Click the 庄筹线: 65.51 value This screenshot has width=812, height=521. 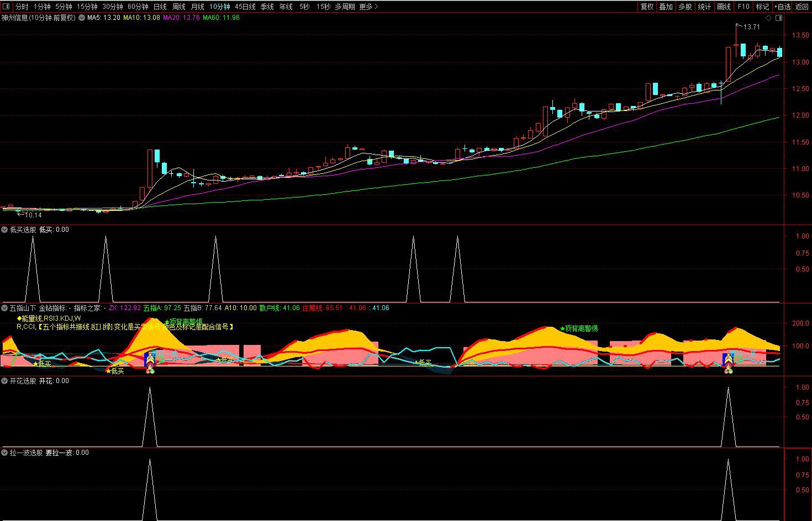(323, 308)
